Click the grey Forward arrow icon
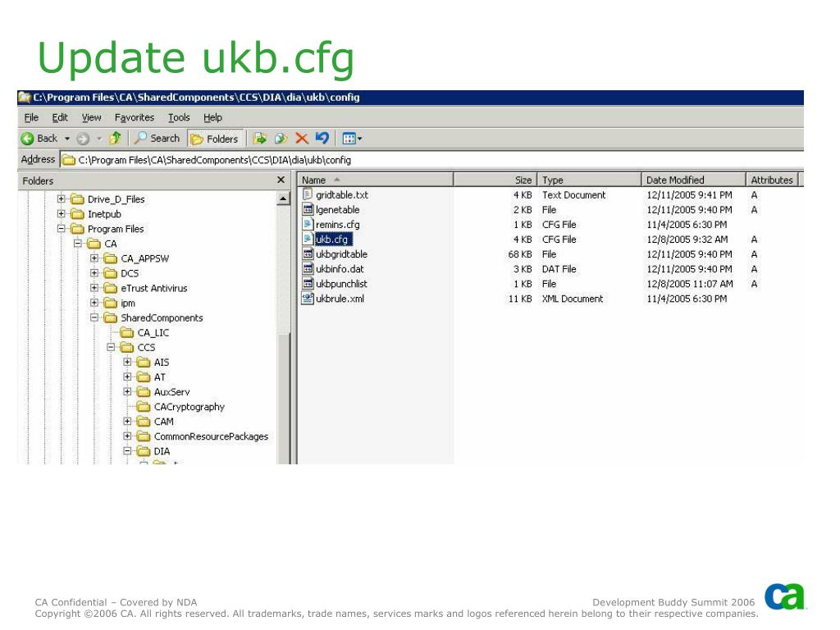The height and width of the screenshot is (630, 840). pyautogui.click(x=83, y=139)
